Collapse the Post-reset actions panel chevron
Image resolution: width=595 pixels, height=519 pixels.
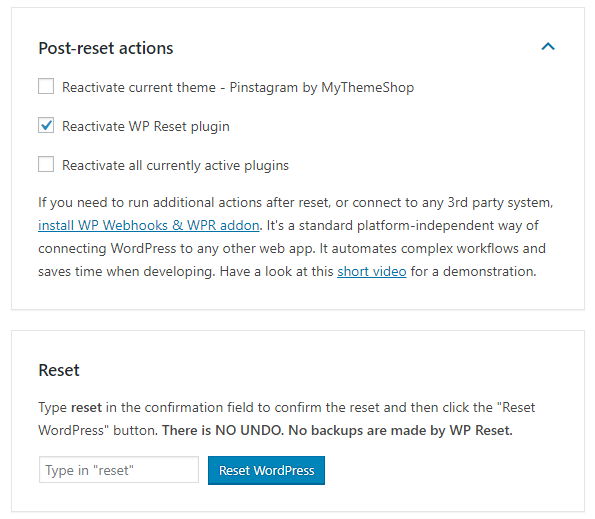(548, 47)
